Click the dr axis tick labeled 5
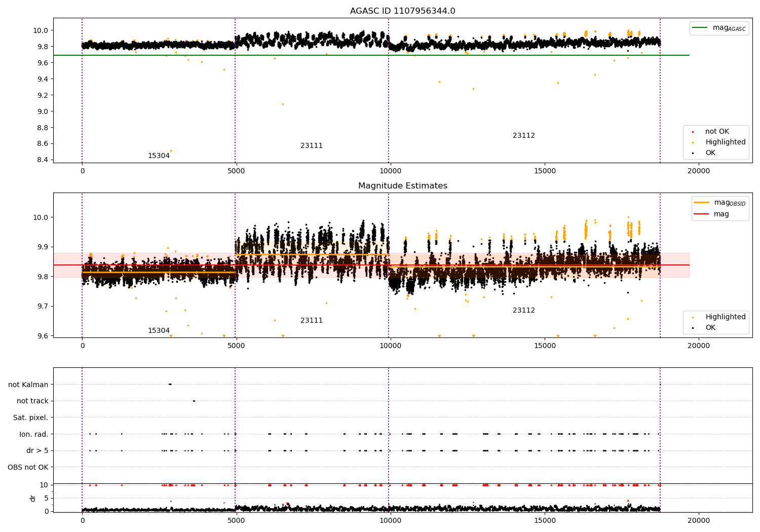 pos(47,498)
